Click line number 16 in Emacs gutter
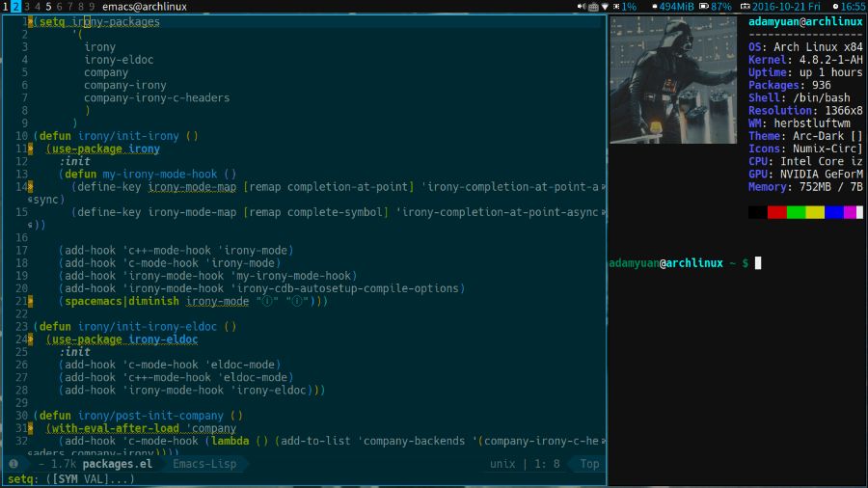The height and width of the screenshot is (488, 868). [x=21, y=238]
